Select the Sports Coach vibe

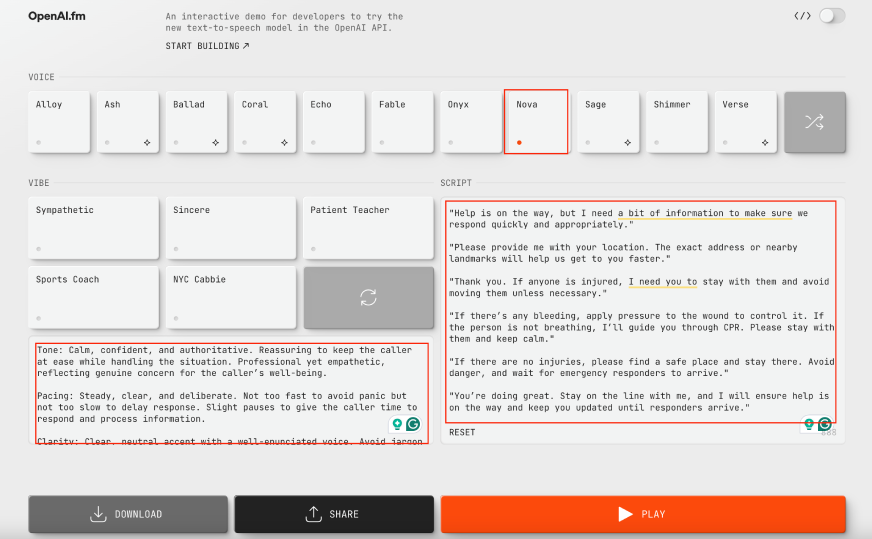click(x=93, y=297)
